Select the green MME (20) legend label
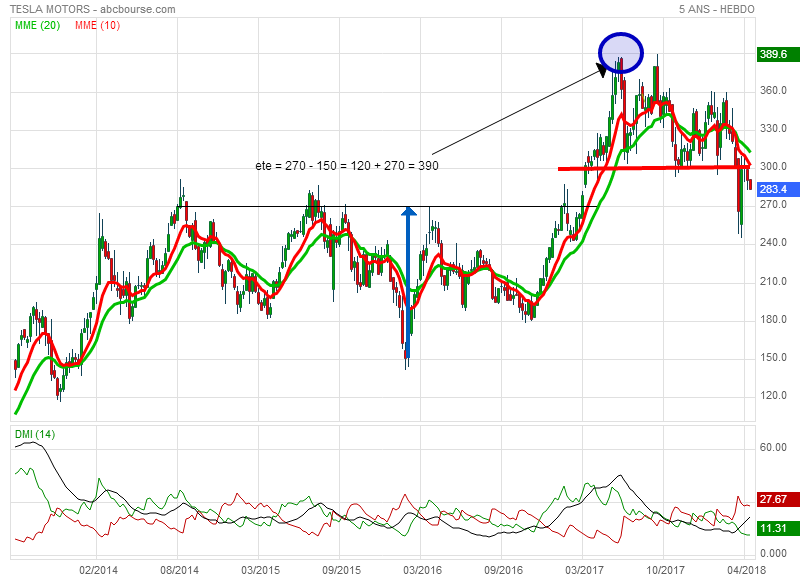This screenshot has width=800, height=580. pos(38,26)
